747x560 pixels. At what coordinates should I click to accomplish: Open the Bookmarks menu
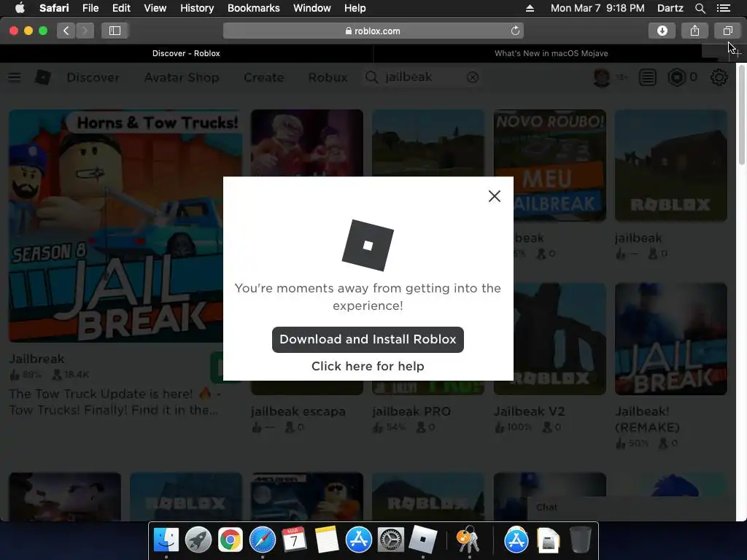click(x=253, y=8)
